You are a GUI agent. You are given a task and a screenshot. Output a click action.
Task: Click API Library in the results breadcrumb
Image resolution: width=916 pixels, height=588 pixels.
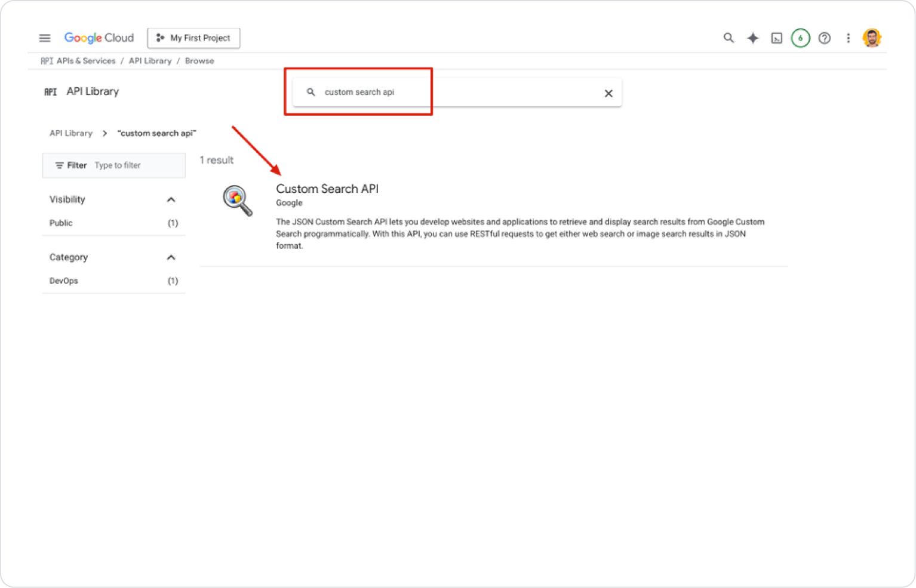(x=71, y=133)
